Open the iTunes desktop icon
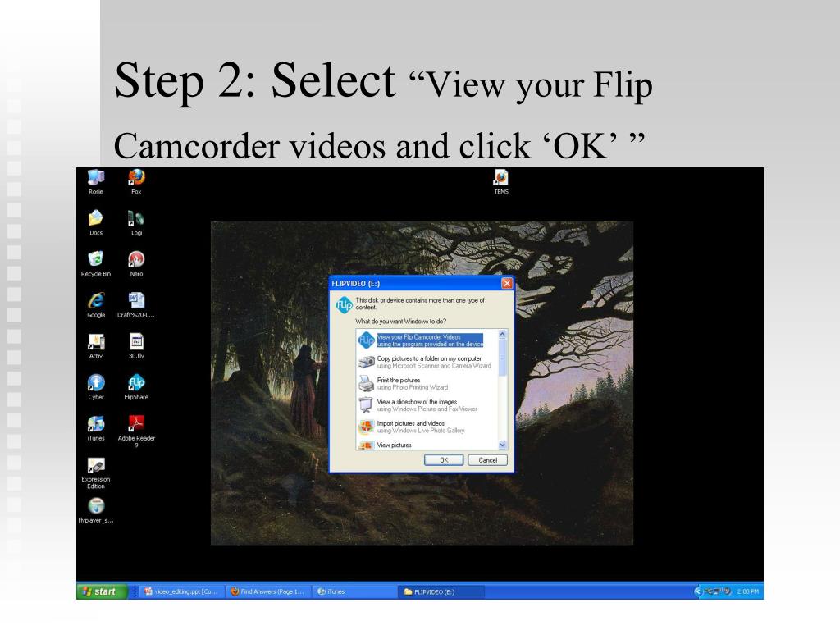 (x=96, y=428)
